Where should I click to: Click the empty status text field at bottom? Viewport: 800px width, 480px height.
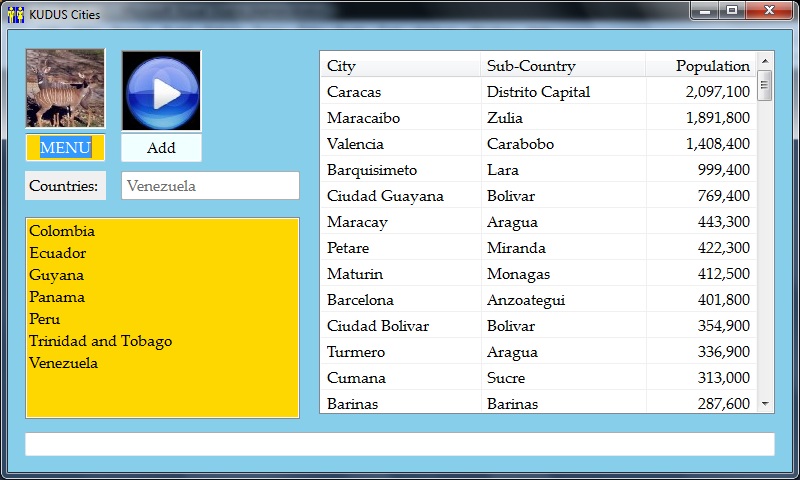point(399,444)
